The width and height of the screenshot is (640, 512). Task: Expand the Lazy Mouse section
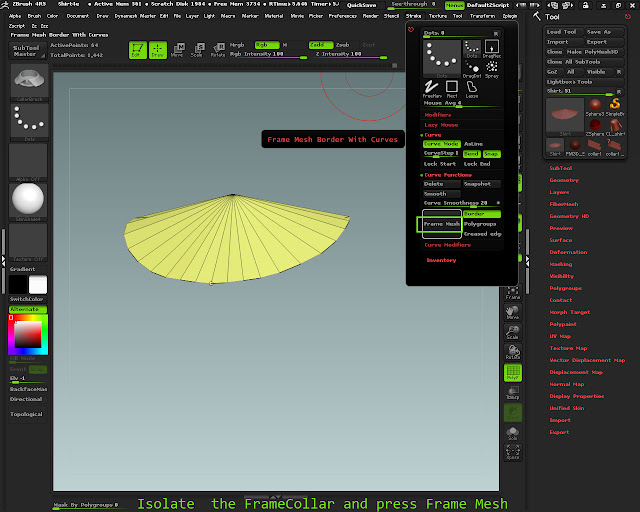coord(441,125)
